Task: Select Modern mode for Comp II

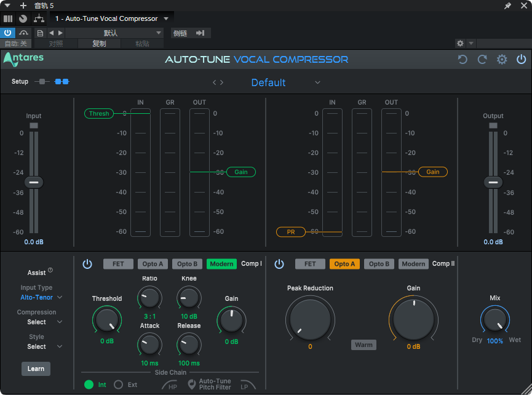Action: point(413,264)
